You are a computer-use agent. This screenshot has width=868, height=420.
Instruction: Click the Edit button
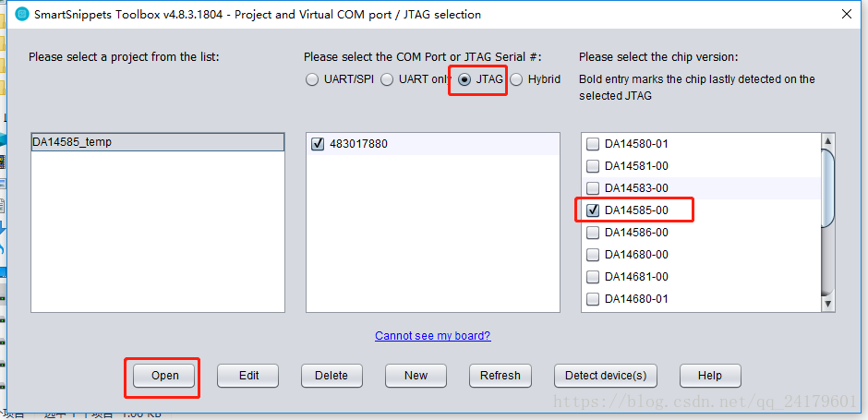point(248,376)
